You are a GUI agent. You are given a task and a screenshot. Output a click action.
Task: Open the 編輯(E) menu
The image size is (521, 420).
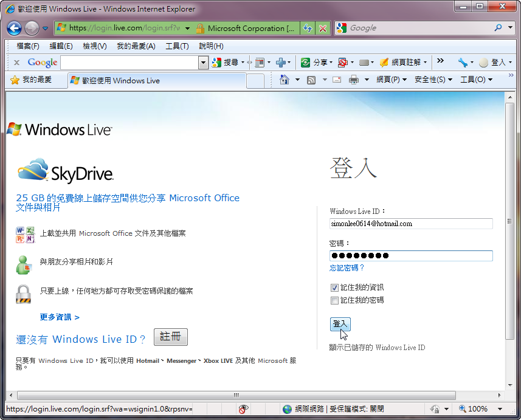(x=61, y=46)
